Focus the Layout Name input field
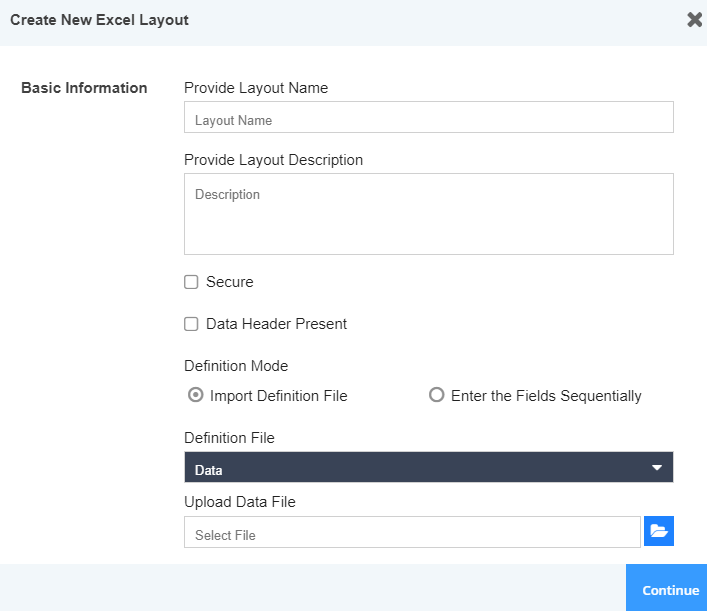The image size is (707, 611). [428, 118]
